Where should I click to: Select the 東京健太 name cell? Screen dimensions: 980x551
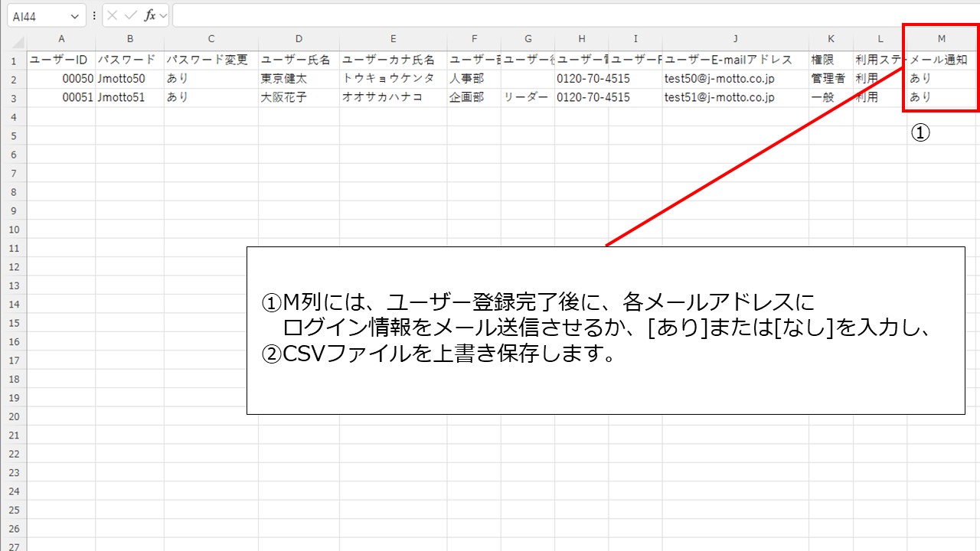tap(299, 79)
